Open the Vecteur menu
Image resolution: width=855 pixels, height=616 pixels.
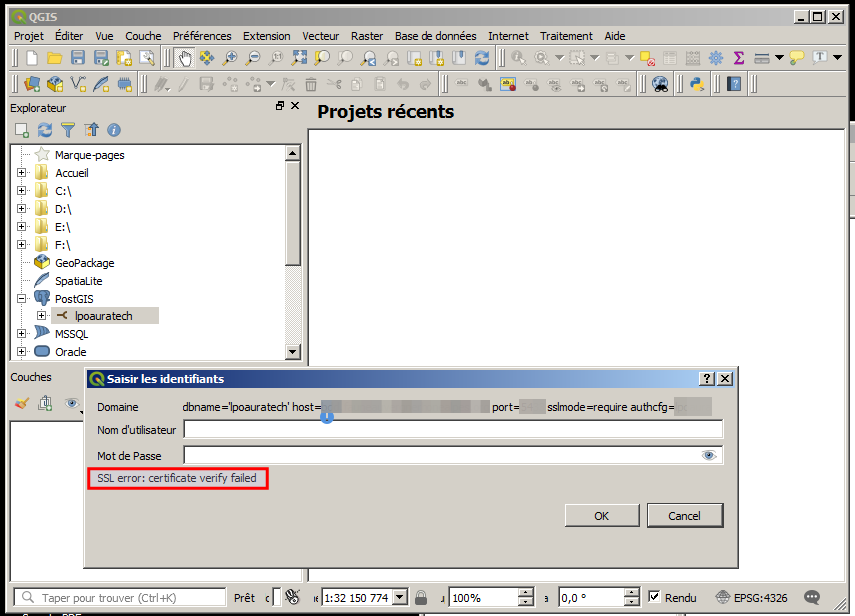click(x=321, y=36)
